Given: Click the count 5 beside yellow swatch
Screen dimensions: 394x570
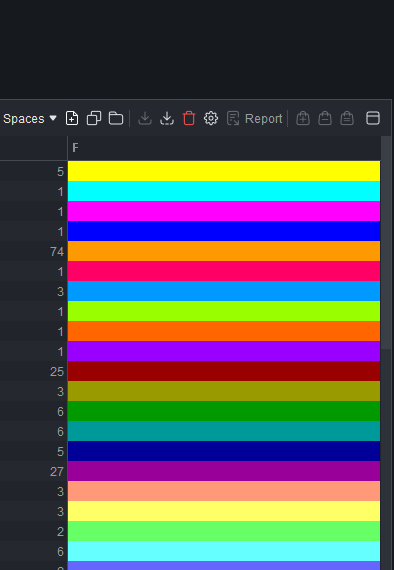Looking at the screenshot, I should pos(60,172).
